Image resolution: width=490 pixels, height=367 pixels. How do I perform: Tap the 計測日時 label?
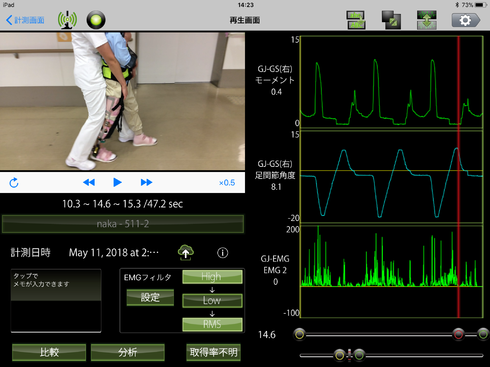pyautogui.click(x=30, y=253)
